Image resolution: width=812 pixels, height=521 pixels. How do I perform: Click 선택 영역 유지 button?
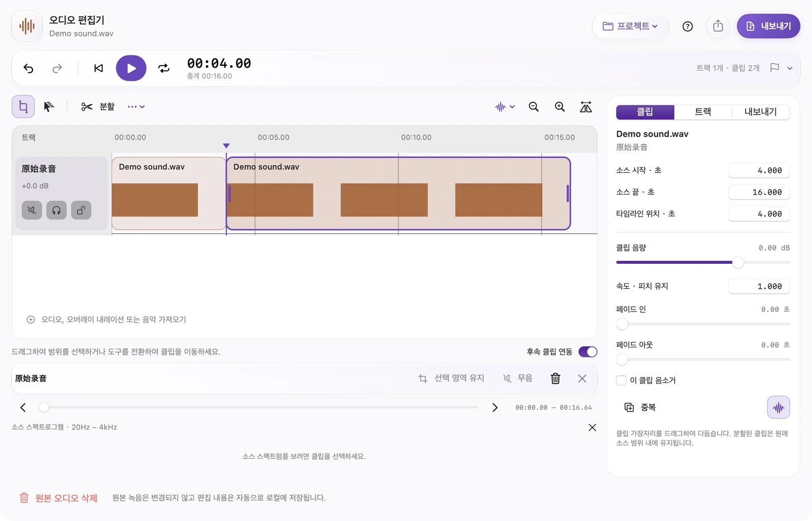pos(451,378)
